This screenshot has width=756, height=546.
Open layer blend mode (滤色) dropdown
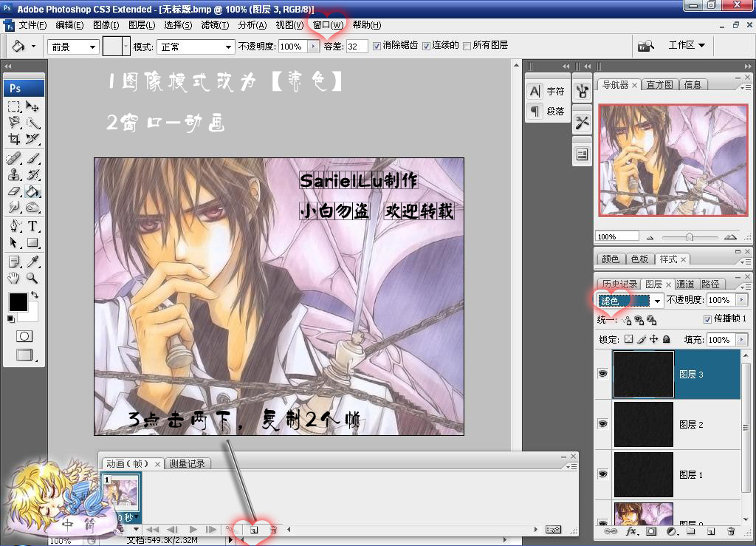pyautogui.click(x=630, y=301)
